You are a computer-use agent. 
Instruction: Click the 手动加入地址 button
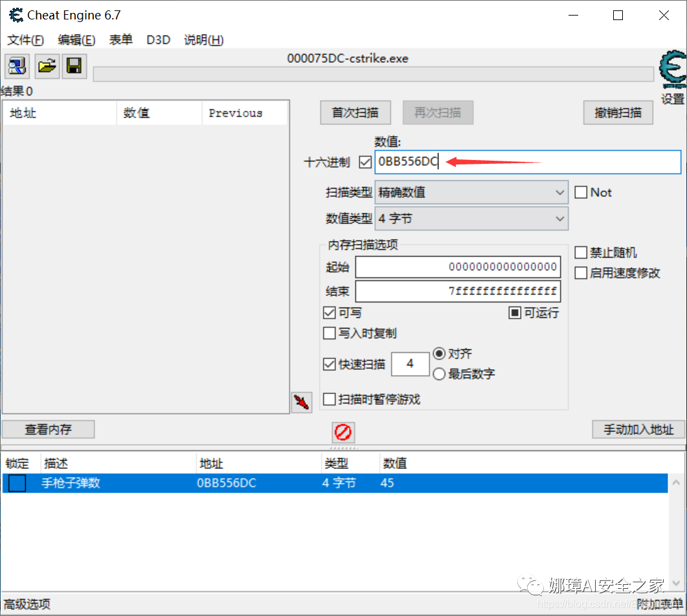638,429
